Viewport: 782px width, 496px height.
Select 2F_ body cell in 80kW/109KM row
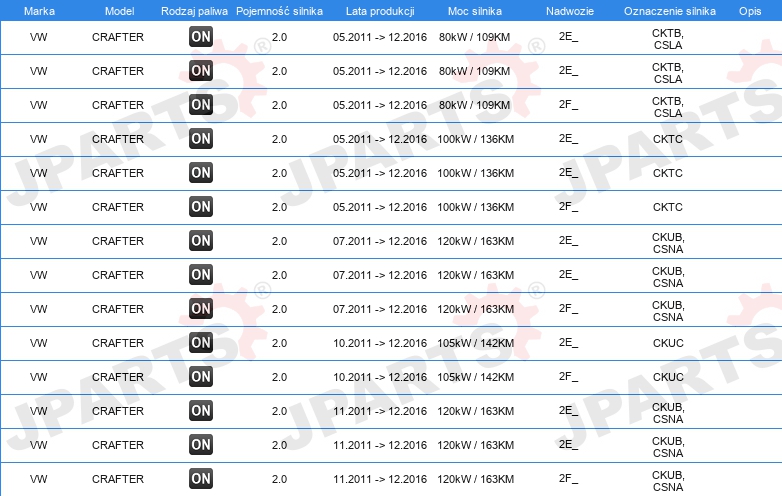pyautogui.click(x=569, y=105)
